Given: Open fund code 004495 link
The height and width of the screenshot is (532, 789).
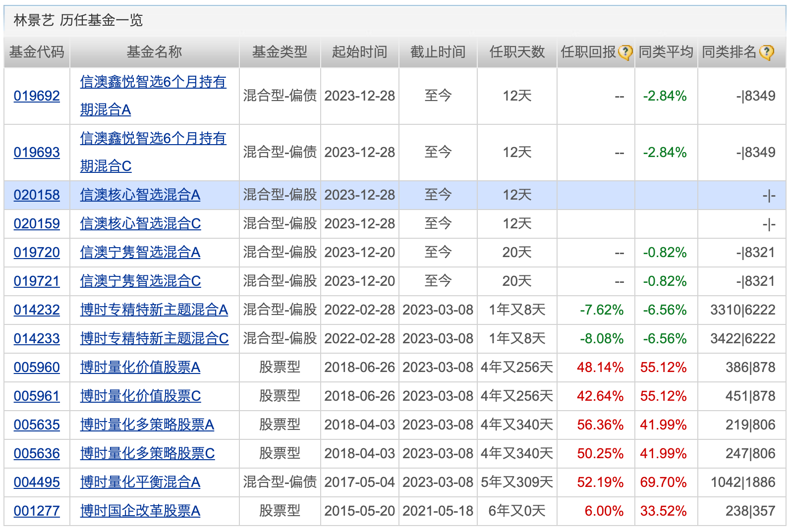Looking at the screenshot, I should (37, 482).
